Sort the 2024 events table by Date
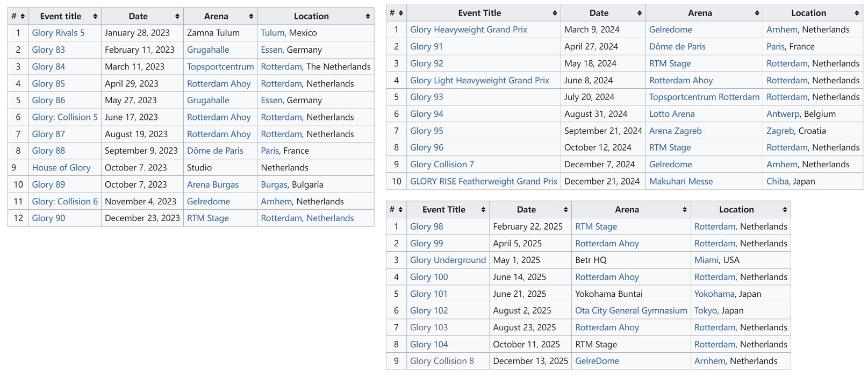This screenshot has width=868, height=377. [639, 13]
